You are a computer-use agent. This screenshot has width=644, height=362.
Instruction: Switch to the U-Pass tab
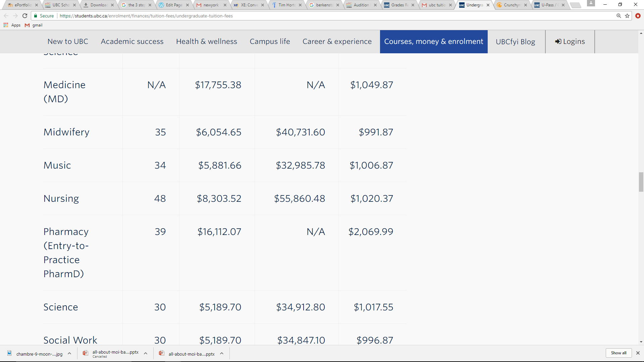pyautogui.click(x=548, y=5)
